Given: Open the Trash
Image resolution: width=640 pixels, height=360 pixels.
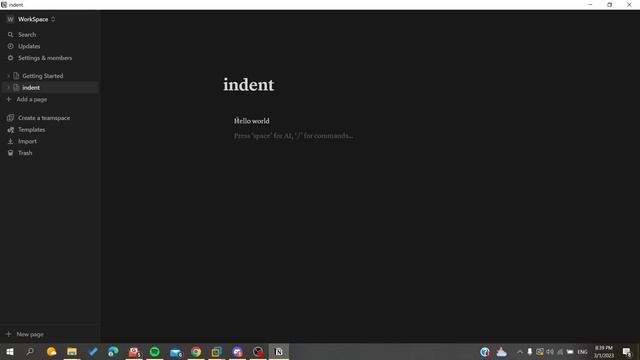Looking at the screenshot, I should (x=25, y=153).
